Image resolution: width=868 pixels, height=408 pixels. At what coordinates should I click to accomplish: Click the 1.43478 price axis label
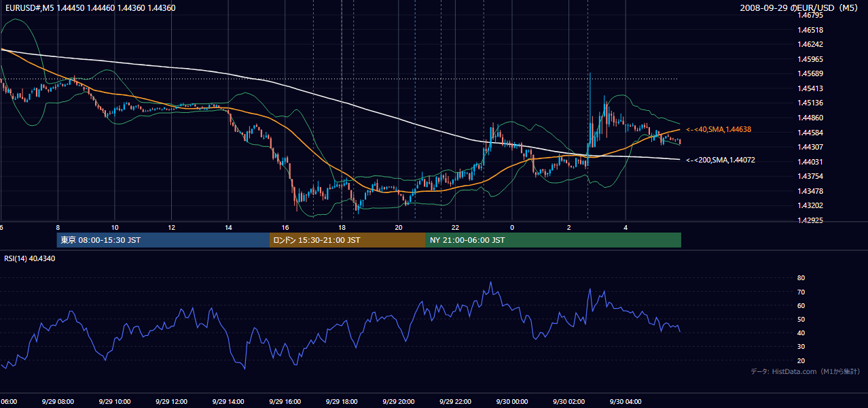(810, 191)
